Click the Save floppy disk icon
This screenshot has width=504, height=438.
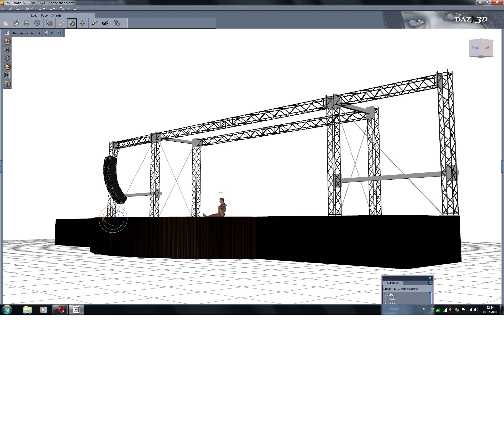tap(27, 23)
